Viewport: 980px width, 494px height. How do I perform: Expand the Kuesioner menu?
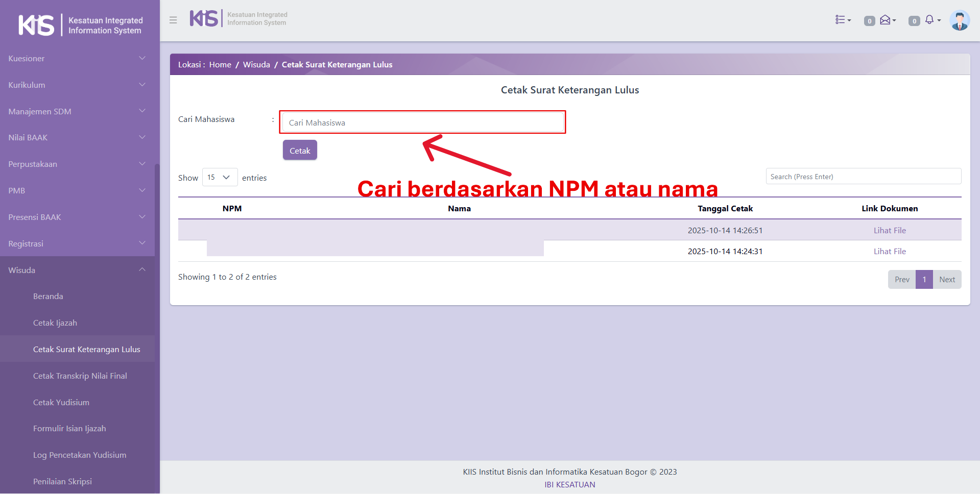point(77,58)
